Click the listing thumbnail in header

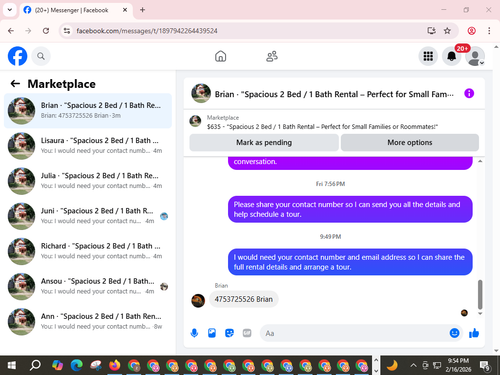coord(195,121)
